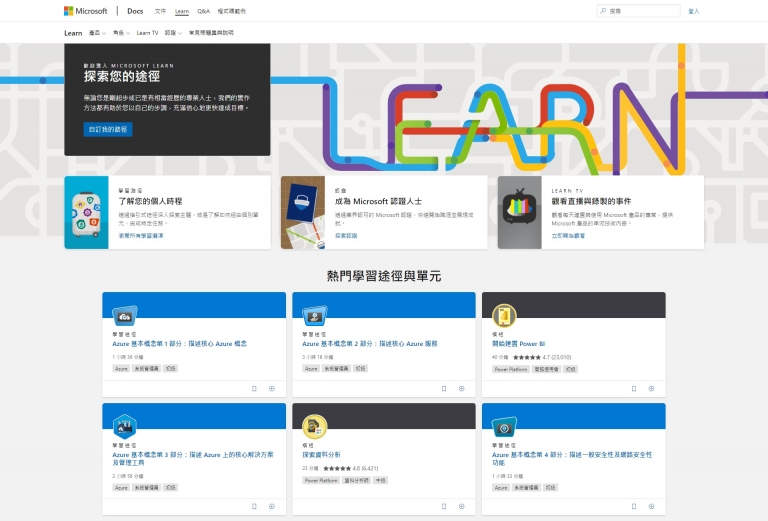Screen dimensions: 768x521
Task: Bookmark the Azure 基本概念第 2 部分 card
Action: pos(444,389)
